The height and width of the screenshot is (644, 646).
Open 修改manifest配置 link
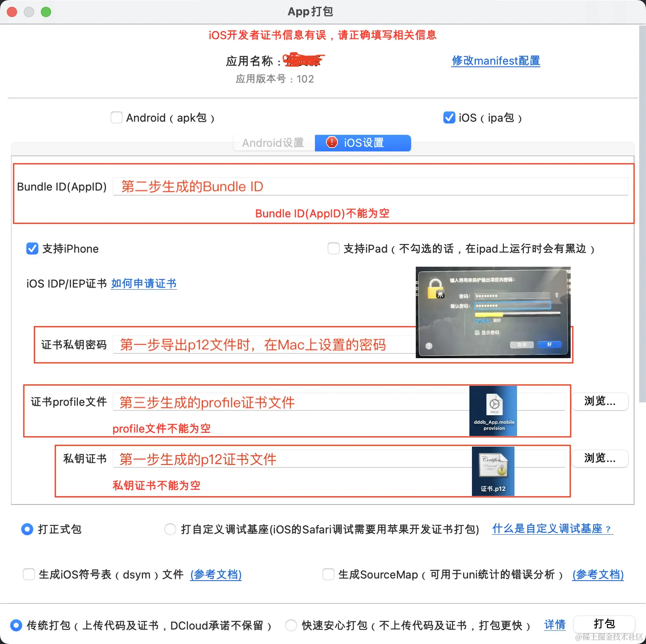pyautogui.click(x=495, y=61)
